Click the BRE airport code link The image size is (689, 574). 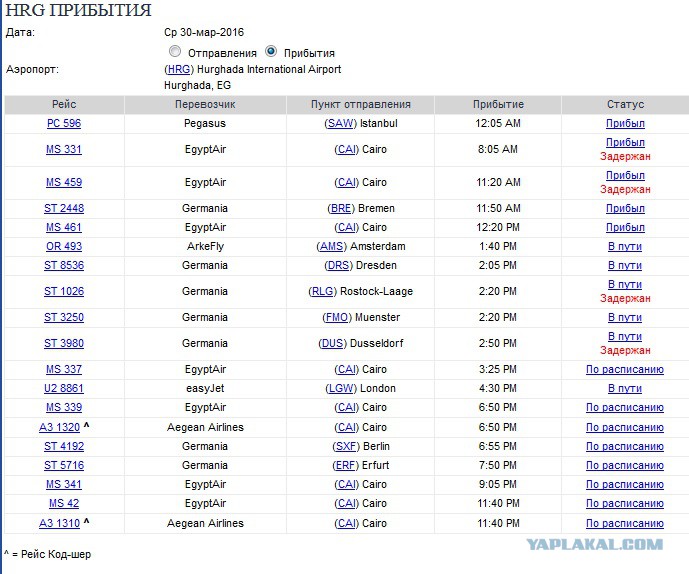[341, 208]
